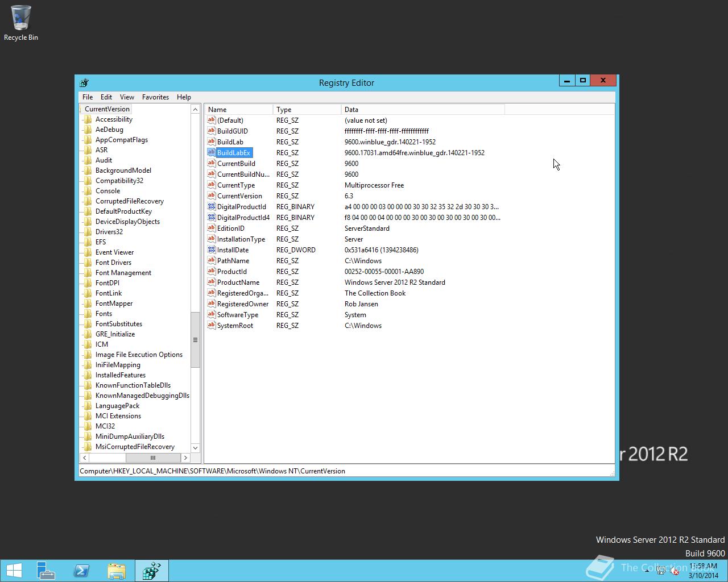The image size is (728, 582).
Task: Click the string icon of BuildLab value
Action: [212, 142]
